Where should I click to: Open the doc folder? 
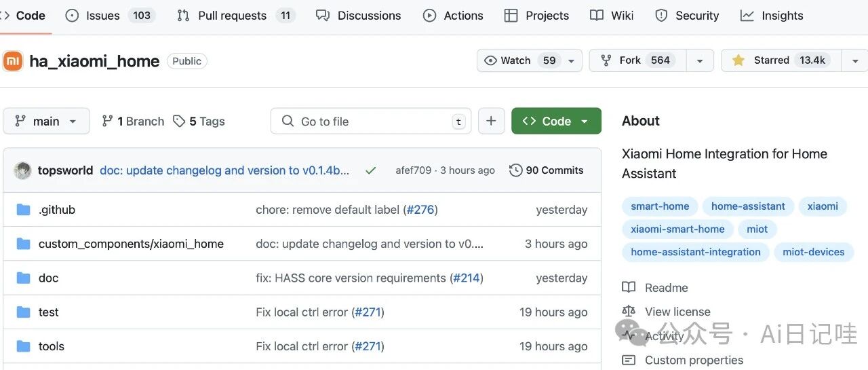click(48, 278)
